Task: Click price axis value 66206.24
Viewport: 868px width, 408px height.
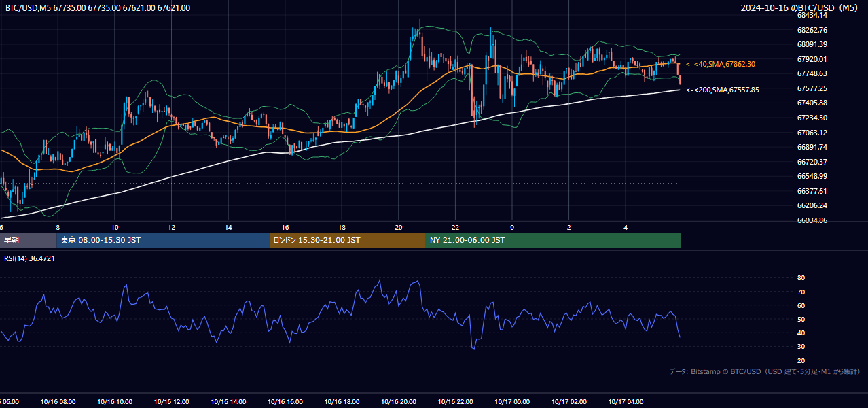Action: click(x=812, y=205)
